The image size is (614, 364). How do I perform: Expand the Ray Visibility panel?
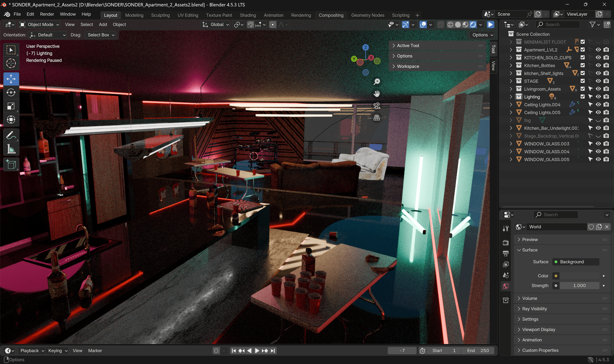[534, 309]
